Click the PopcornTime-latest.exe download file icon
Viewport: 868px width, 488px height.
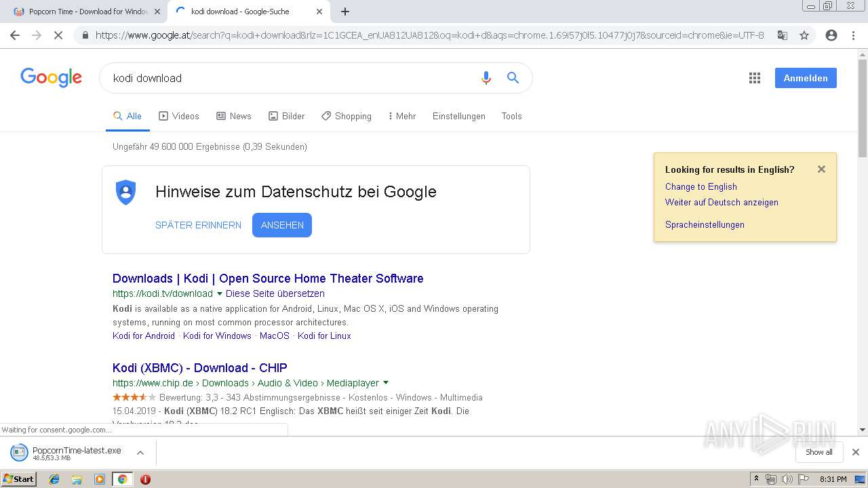19,452
